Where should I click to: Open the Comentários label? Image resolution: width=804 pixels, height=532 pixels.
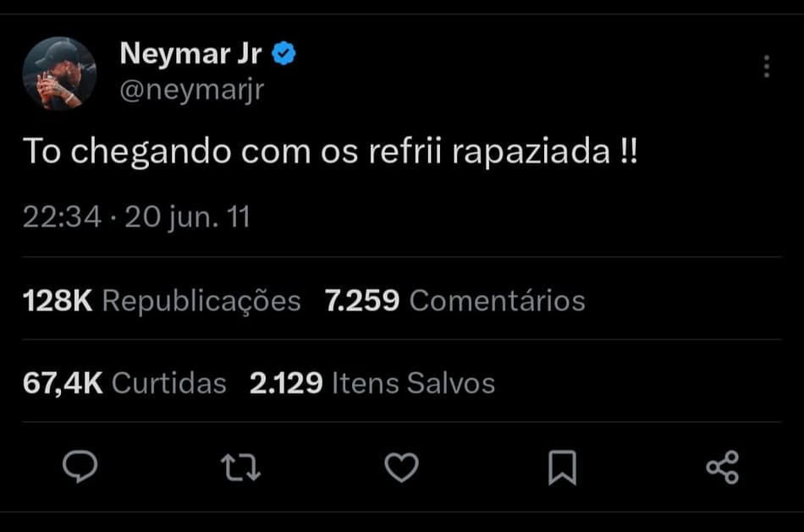497,300
